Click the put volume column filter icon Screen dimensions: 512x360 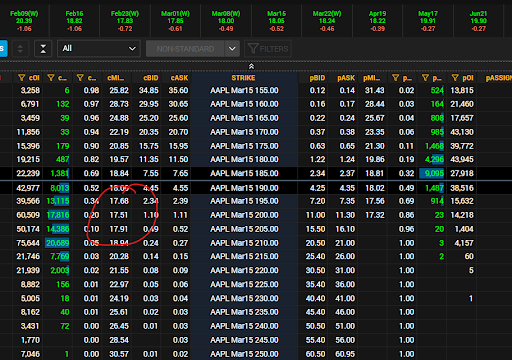pyautogui.click(x=425, y=78)
